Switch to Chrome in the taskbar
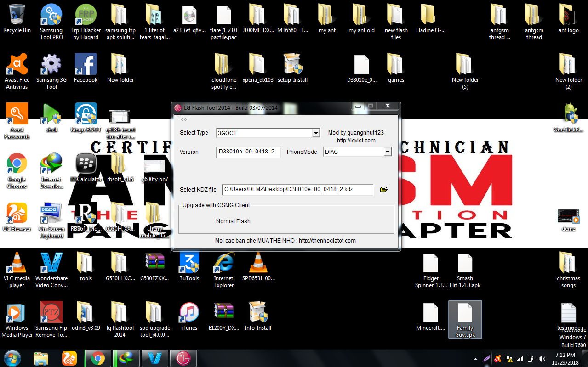 tap(97, 358)
